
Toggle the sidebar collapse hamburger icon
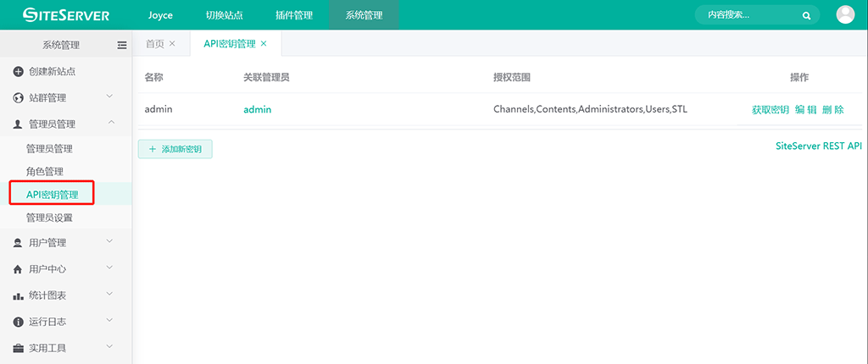pyautogui.click(x=122, y=45)
